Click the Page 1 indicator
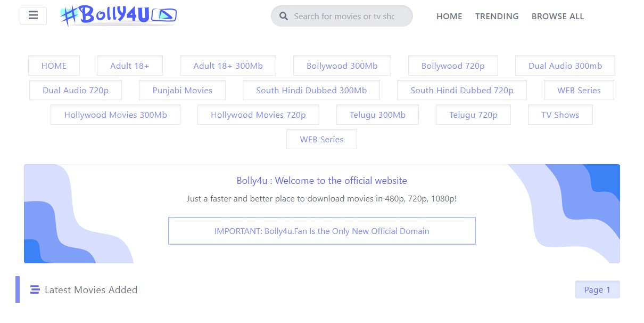The height and width of the screenshot is (323, 644). pyautogui.click(x=597, y=289)
